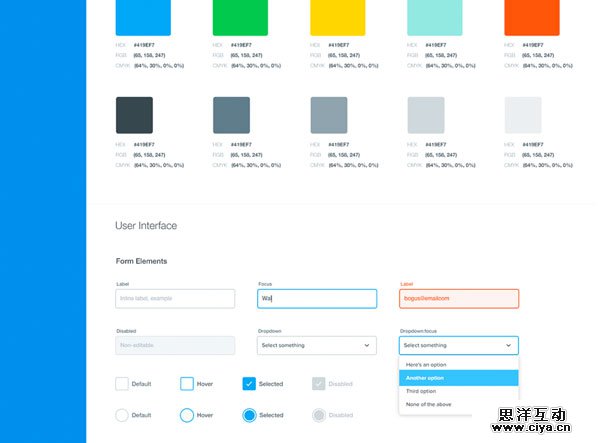Choose 'Third option' from list

[459, 391]
